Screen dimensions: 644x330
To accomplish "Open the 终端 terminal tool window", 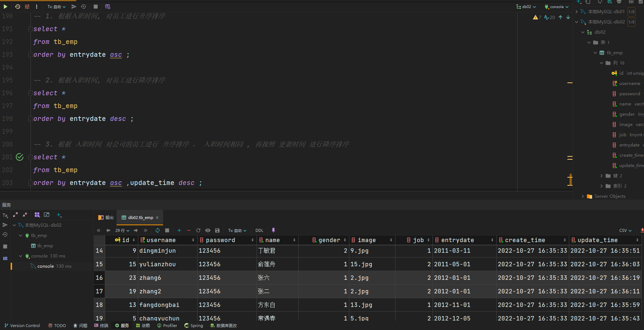I will [x=101, y=326].
